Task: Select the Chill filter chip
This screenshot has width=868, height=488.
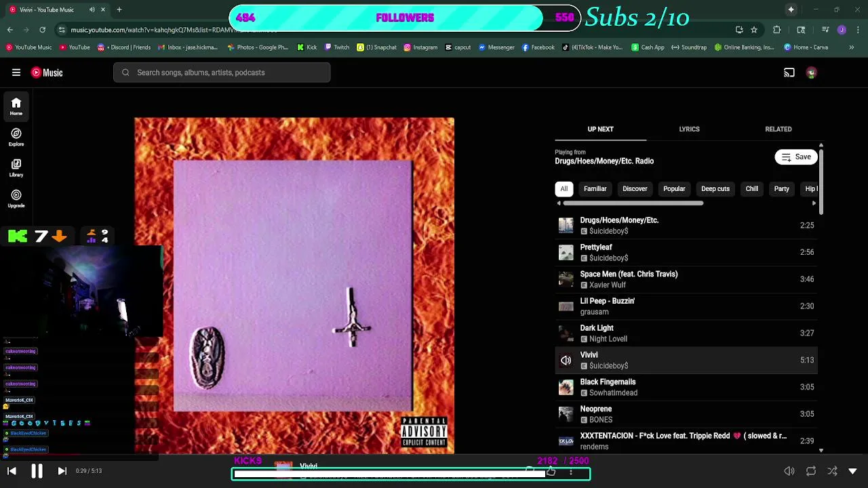Action: point(752,189)
